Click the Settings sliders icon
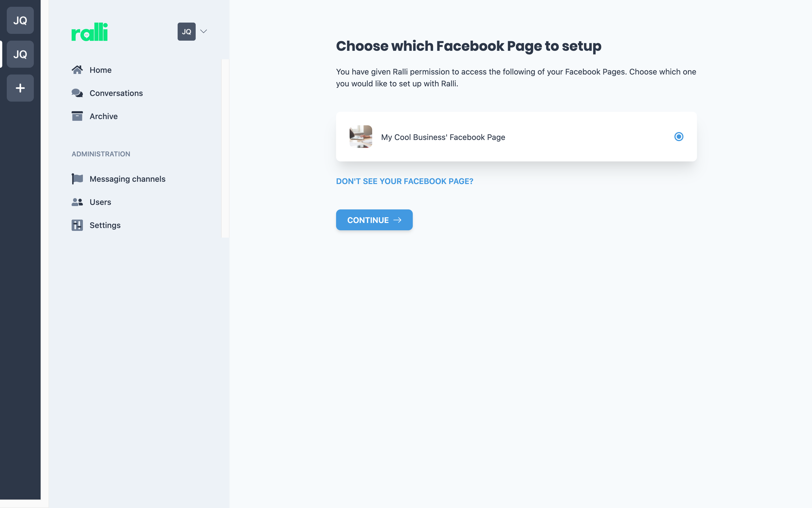 77,225
